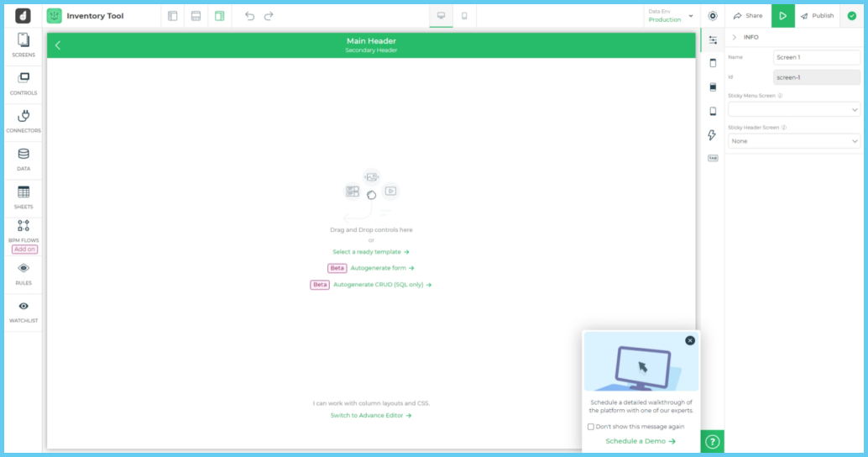Run the app preview play button
The height and width of the screenshot is (457, 868).
pyautogui.click(x=782, y=16)
